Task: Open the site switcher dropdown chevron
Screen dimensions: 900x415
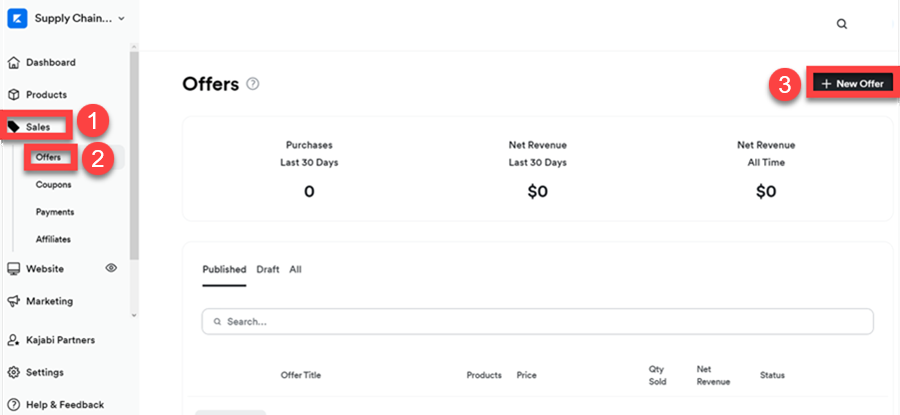Action: (x=122, y=18)
